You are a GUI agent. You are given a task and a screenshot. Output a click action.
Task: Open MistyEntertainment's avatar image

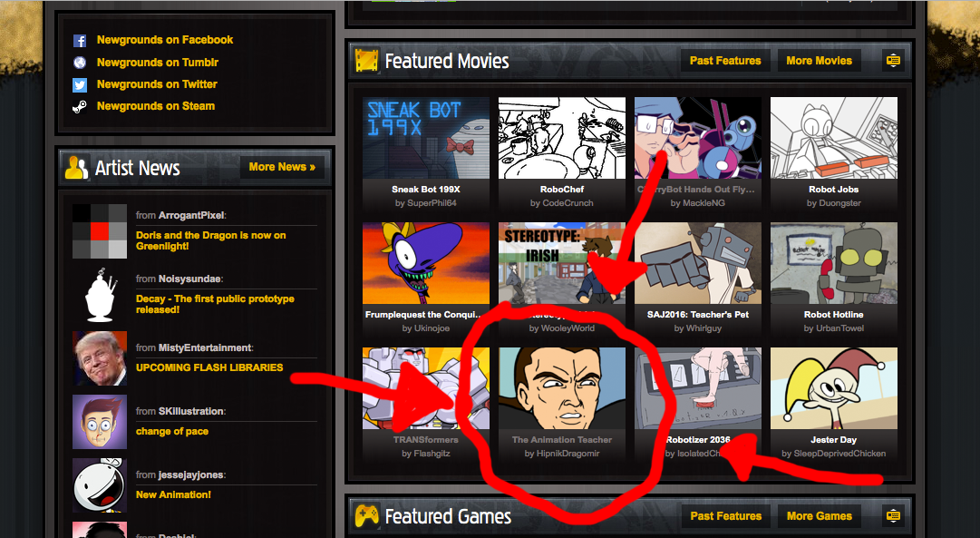tap(100, 358)
